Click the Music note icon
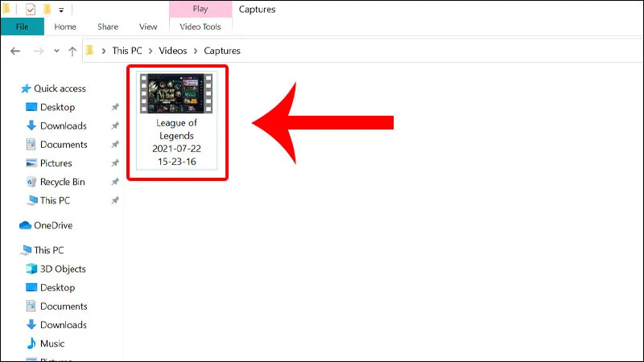Screen dimensions: 644x362 [31, 343]
